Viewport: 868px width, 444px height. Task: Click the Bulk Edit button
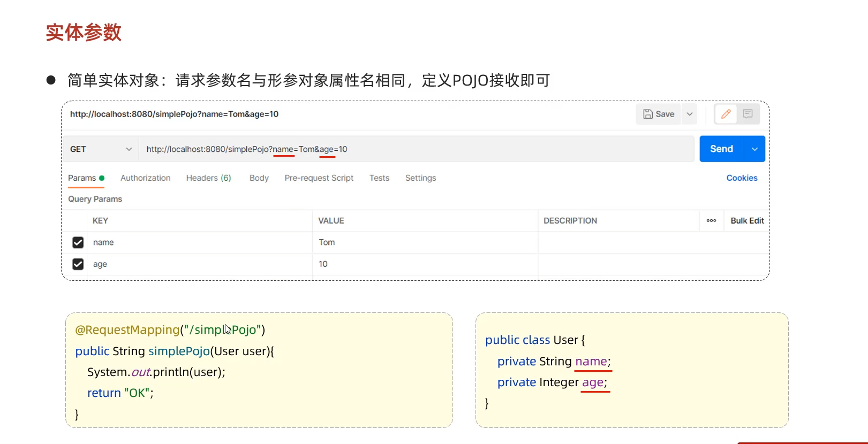(747, 220)
